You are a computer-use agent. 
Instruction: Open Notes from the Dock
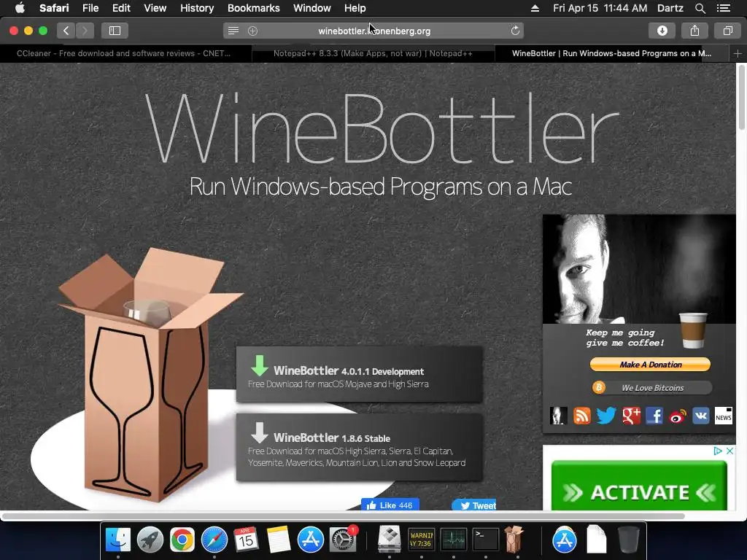(278, 540)
